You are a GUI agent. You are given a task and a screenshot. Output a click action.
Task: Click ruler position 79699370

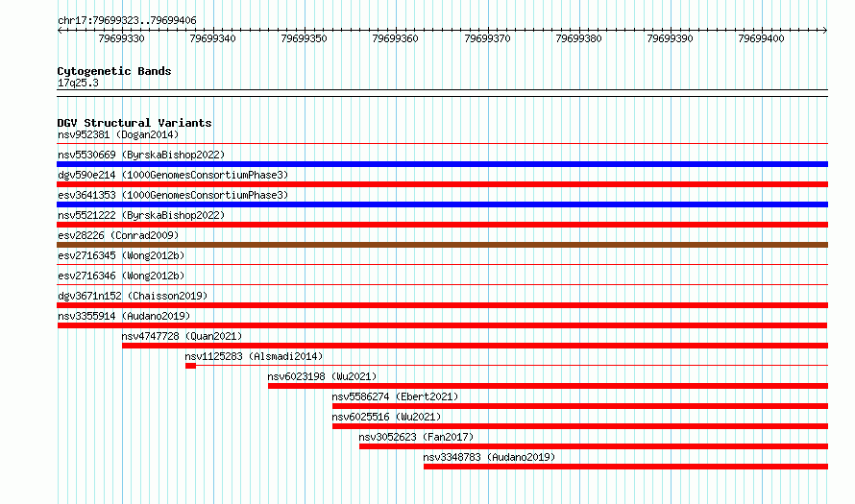click(487, 38)
